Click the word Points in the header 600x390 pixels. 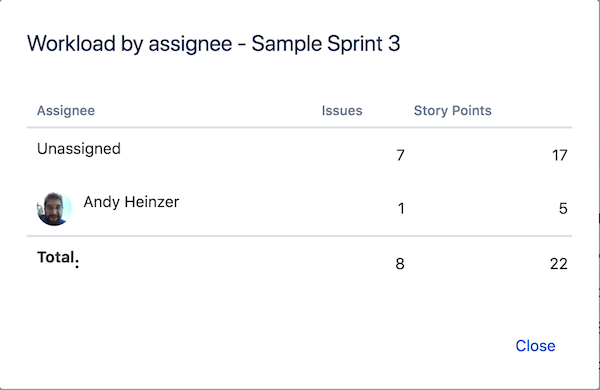[471, 111]
